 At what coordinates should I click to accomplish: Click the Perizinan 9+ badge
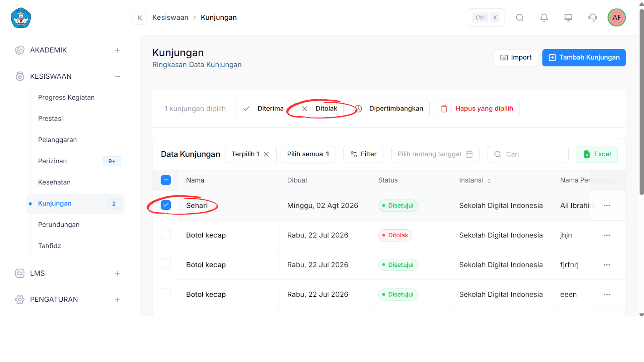(x=112, y=161)
